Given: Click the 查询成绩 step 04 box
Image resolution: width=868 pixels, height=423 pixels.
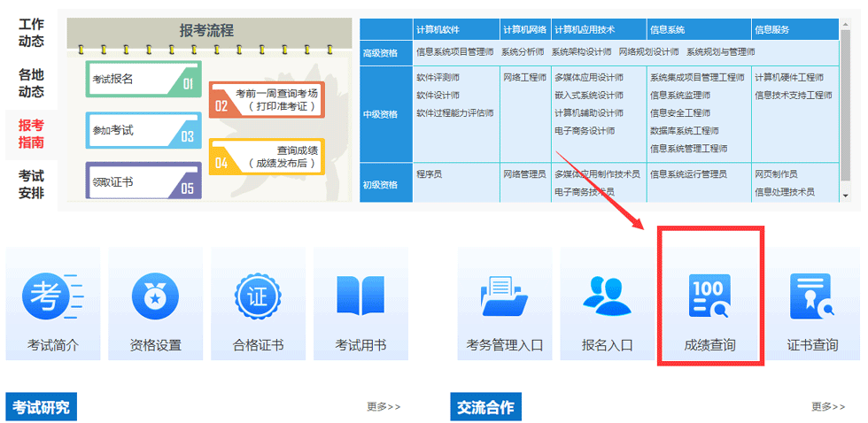Looking at the screenshot, I should 267,157.
